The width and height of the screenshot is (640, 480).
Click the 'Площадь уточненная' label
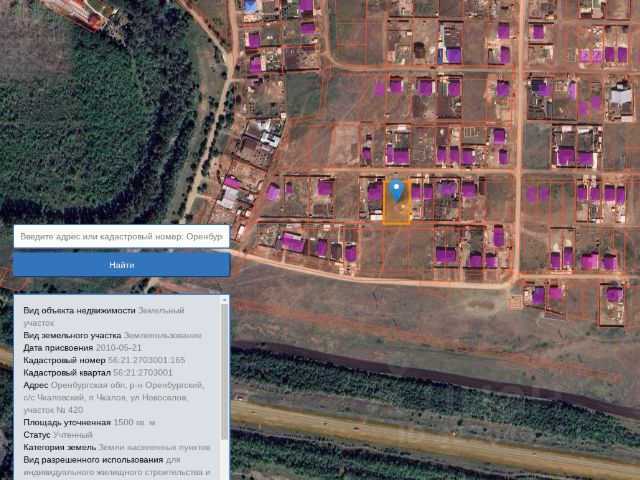67,422
